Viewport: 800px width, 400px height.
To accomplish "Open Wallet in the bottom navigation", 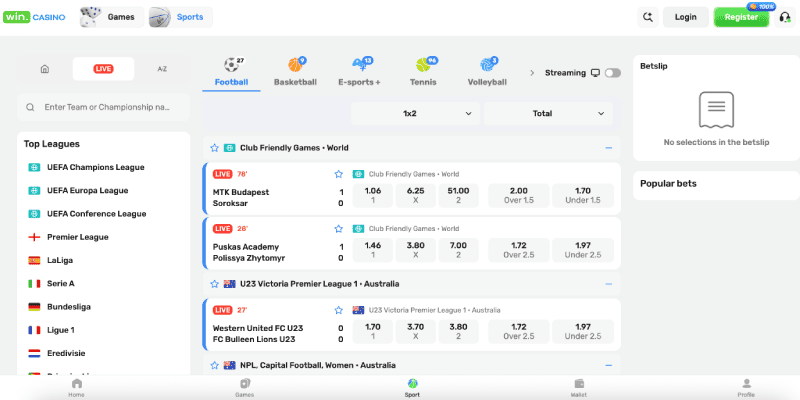I will 579,388.
